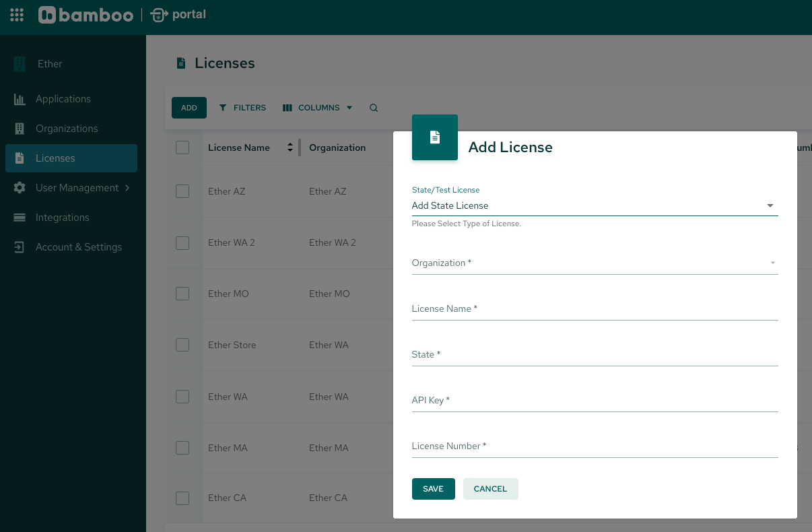Focus the License Number field
This screenshot has width=812, height=532.
pyautogui.click(x=595, y=446)
